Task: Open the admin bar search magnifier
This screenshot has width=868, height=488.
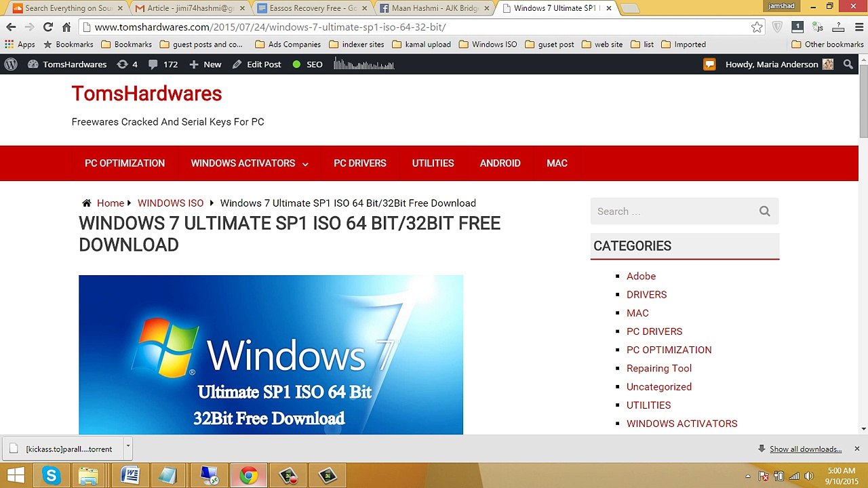Action: (848, 64)
